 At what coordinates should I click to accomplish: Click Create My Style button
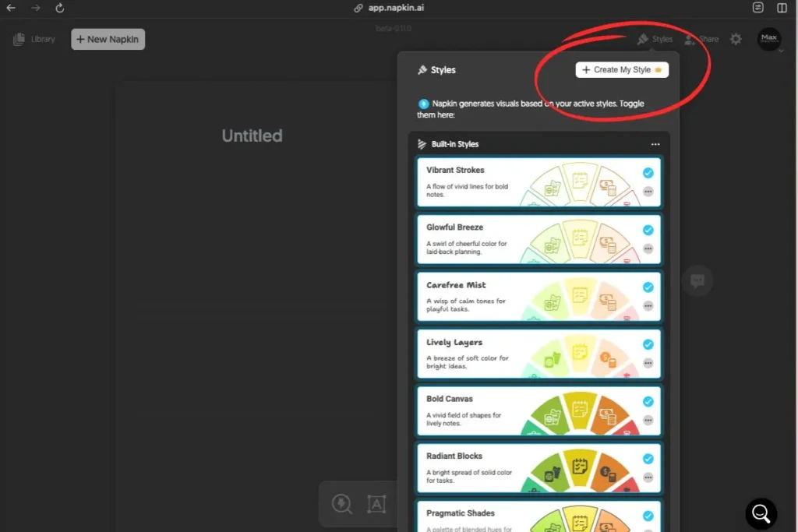(622, 69)
